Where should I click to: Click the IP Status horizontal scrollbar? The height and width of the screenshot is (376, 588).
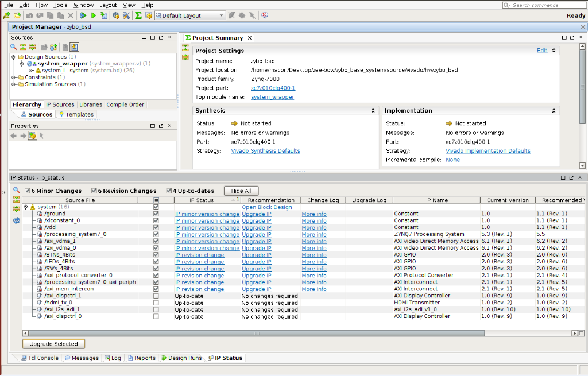tap(257, 333)
